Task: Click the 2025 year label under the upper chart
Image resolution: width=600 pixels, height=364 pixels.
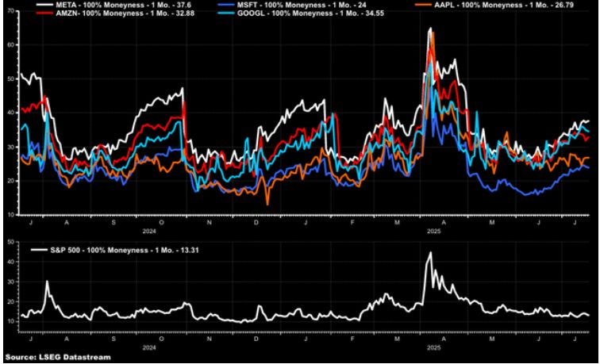Action: click(434, 232)
